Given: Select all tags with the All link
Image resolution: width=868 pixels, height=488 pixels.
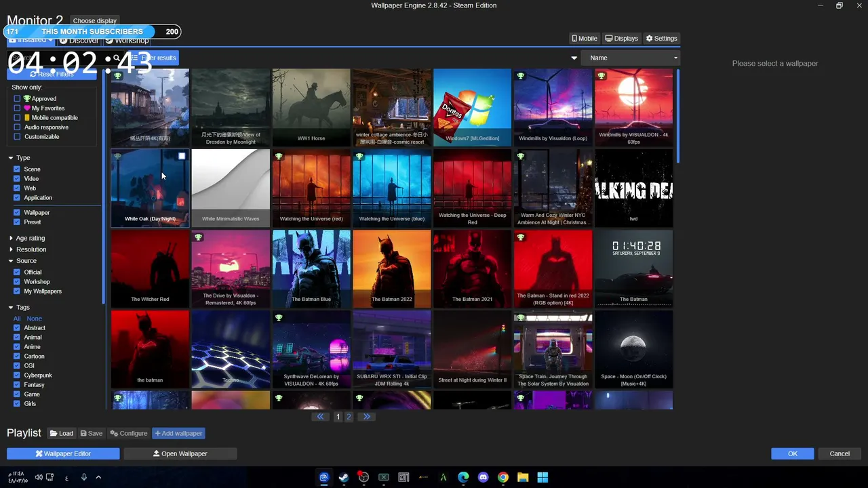Looking at the screenshot, I should (x=17, y=319).
